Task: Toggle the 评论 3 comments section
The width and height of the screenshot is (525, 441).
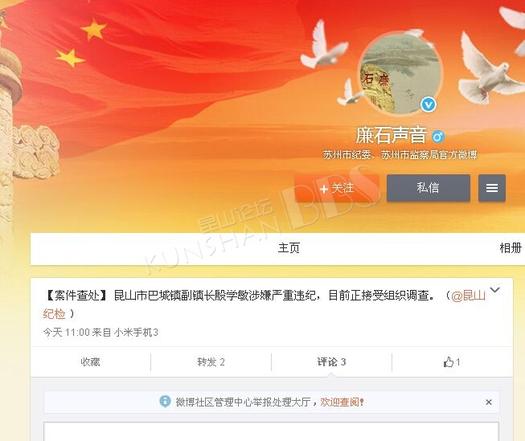Action: (331, 362)
